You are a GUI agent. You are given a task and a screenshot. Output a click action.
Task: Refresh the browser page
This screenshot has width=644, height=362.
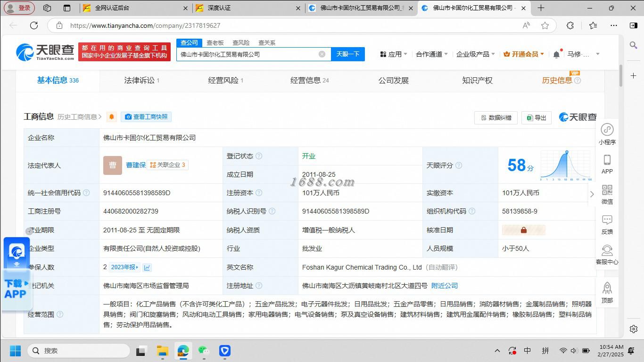pyautogui.click(x=34, y=25)
